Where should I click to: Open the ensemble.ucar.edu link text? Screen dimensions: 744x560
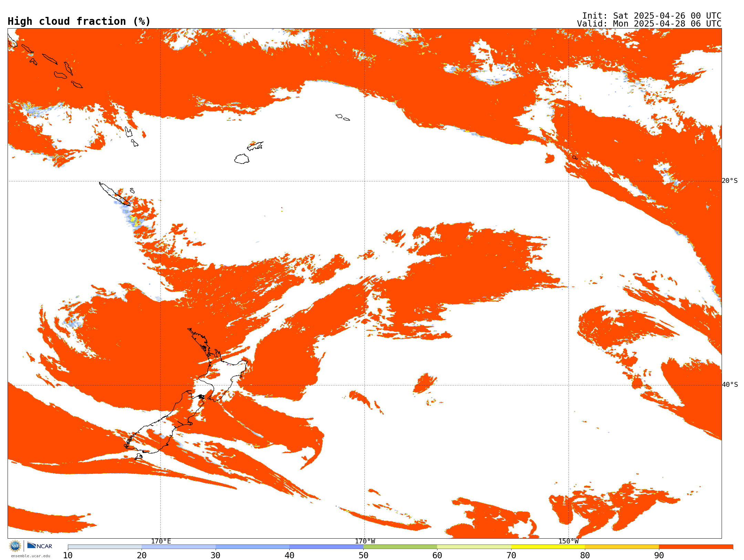(31, 556)
